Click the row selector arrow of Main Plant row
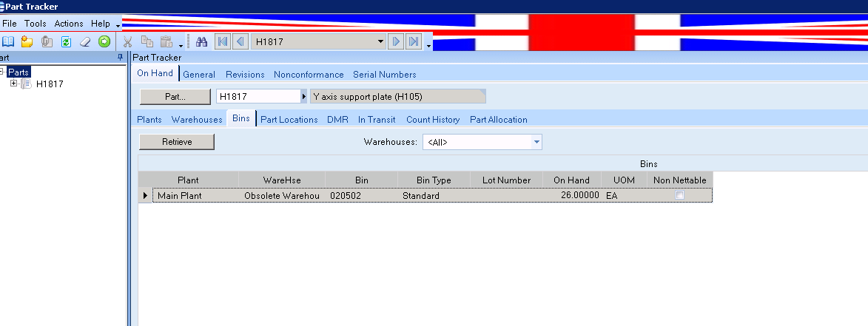 [x=145, y=196]
